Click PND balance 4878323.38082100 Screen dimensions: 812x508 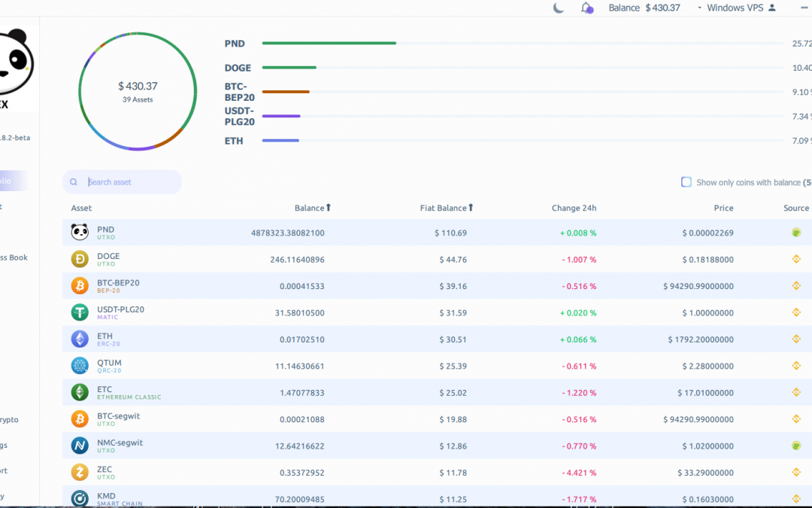pyautogui.click(x=288, y=233)
